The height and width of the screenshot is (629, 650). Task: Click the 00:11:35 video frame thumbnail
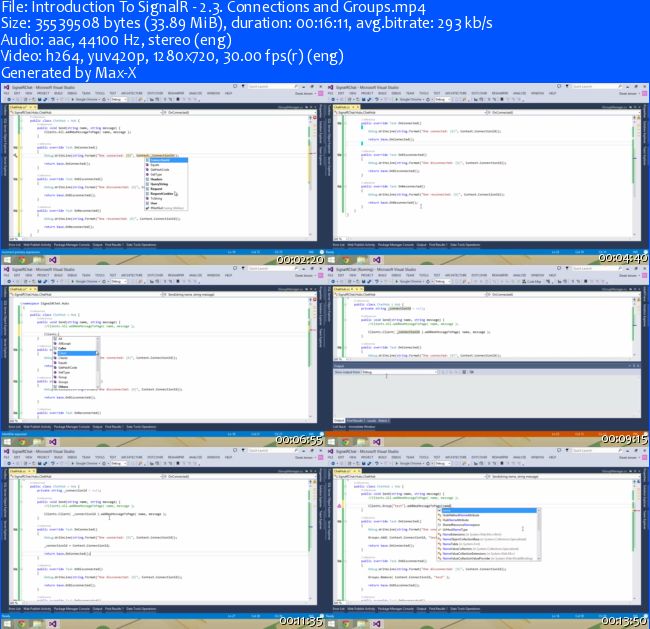click(163, 534)
